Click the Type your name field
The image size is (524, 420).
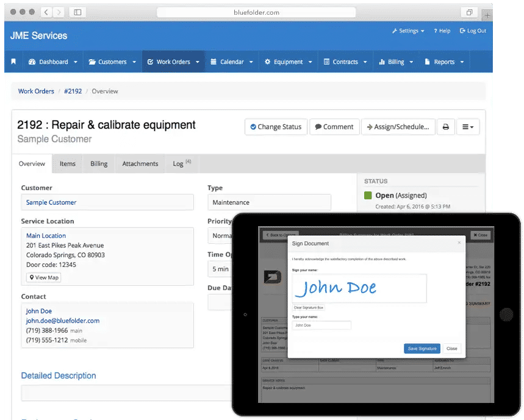point(321,325)
